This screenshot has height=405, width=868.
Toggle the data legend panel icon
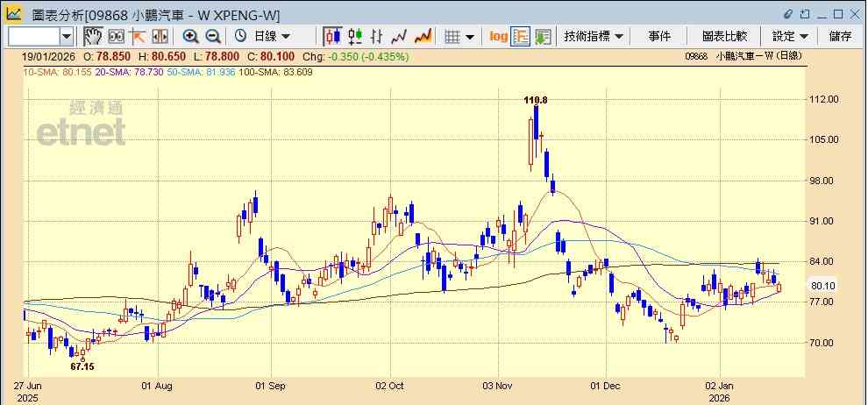coord(520,37)
